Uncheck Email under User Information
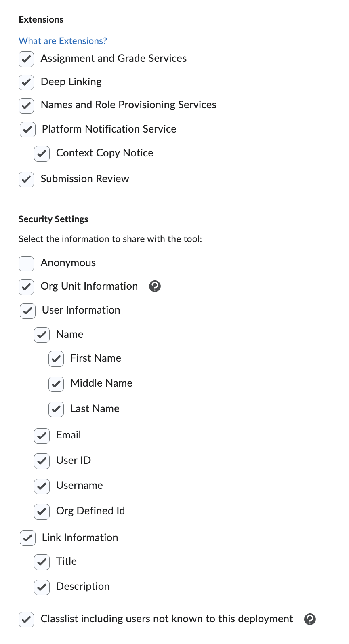Screen dimensions: 349x644 42,436
